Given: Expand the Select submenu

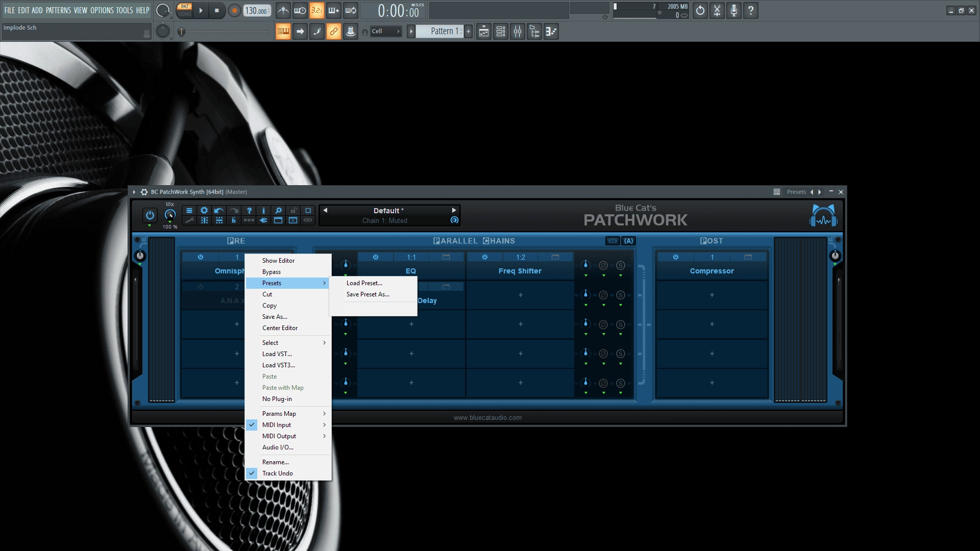Looking at the screenshot, I should click(288, 343).
